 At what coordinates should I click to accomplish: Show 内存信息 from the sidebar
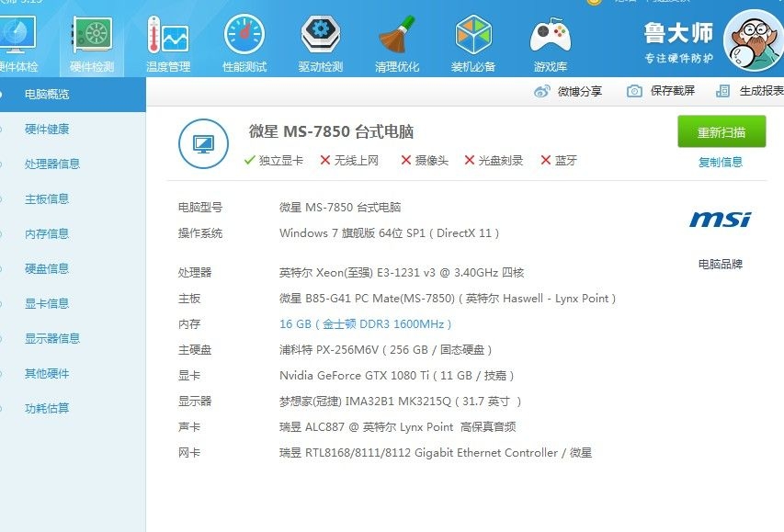pos(47,234)
